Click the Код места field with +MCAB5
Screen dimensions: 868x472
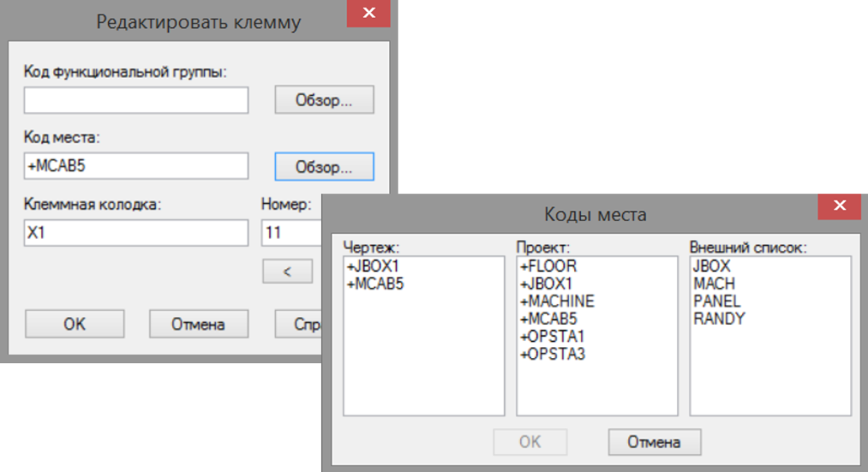coord(136,166)
